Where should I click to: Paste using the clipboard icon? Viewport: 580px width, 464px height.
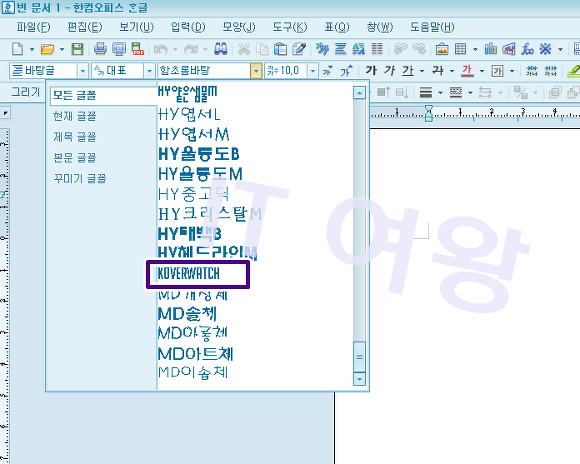pyautogui.click(x=281, y=49)
